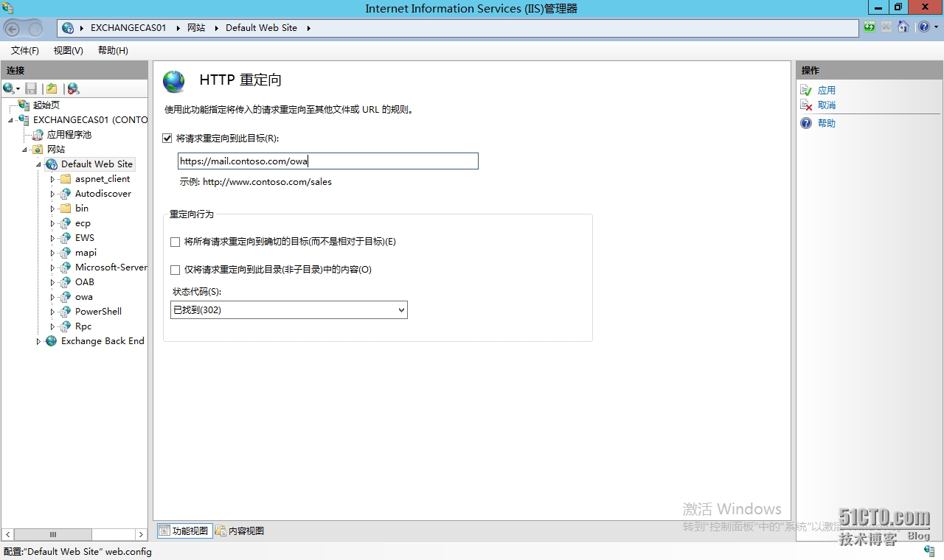Click the Up folder icon in Connections toolbar
This screenshot has width=944, height=560.
tap(52, 88)
